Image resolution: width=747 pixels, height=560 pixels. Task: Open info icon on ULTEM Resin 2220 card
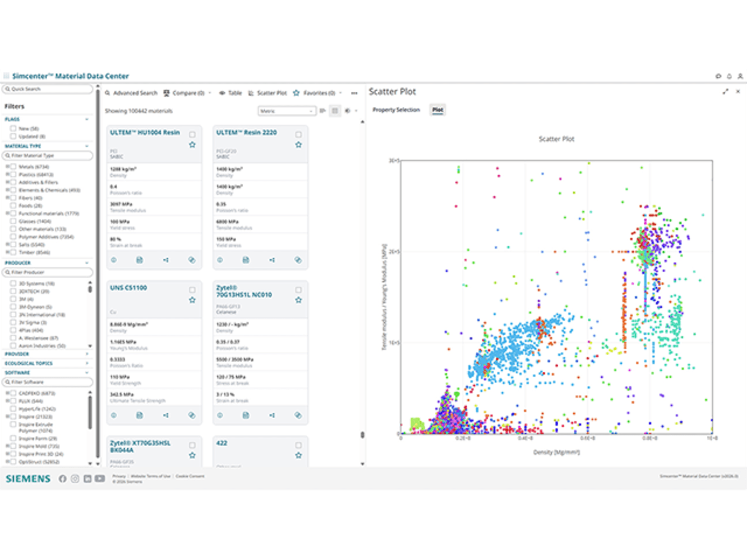pyautogui.click(x=220, y=260)
